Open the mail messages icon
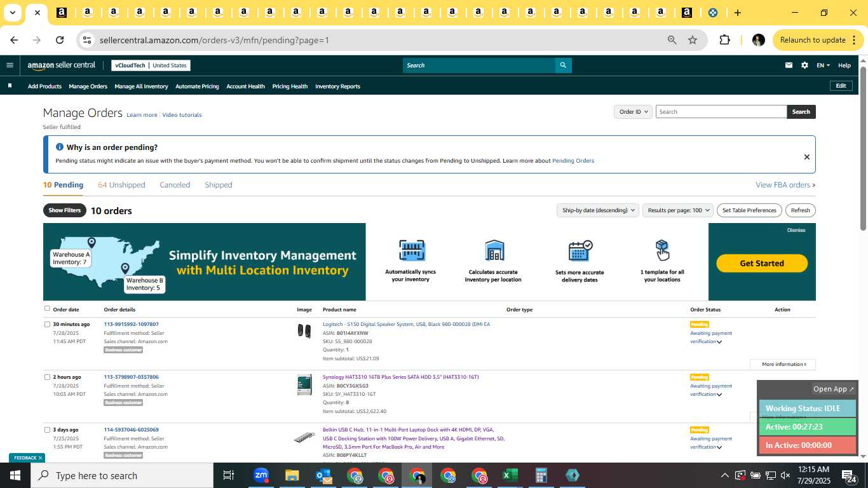The image size is (868, 488). pyautogui.click(x=789, y=65)
